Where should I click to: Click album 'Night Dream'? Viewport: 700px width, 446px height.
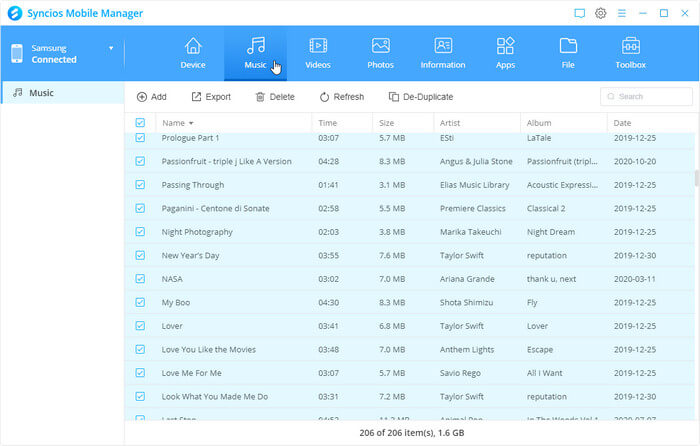tap(551, 232)
